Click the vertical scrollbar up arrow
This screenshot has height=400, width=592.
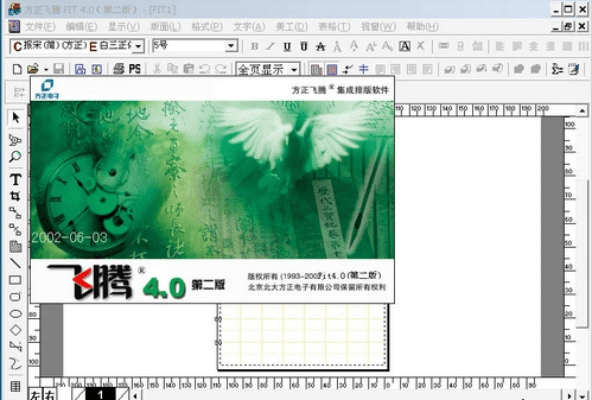pyautogui.click(x=582, y=111)
